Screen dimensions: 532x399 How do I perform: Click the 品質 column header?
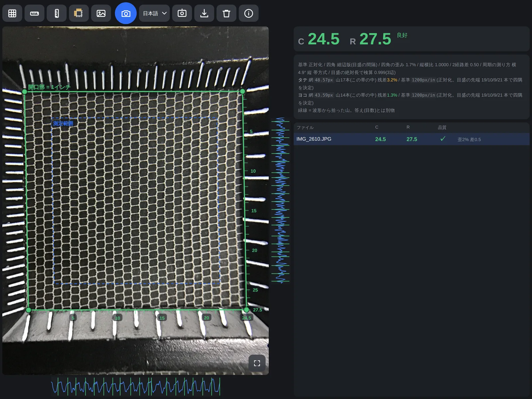(x=442, y=127)
